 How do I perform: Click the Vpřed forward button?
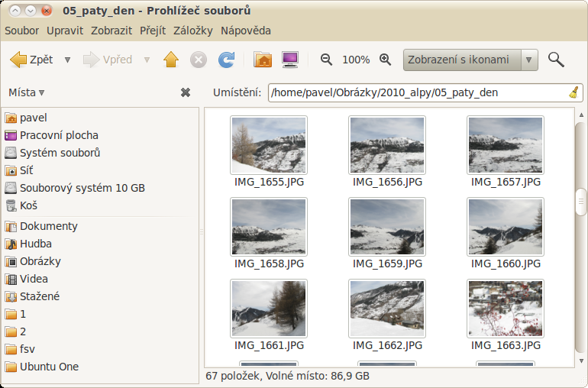click(x=108, y=60)
